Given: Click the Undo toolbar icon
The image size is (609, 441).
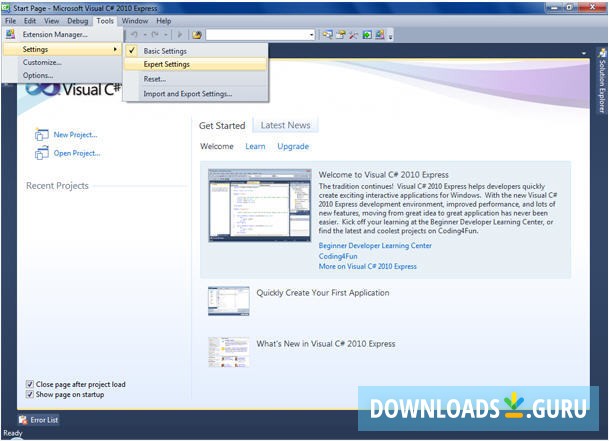Looking at the screenshot, I should [x=134, y=35].
